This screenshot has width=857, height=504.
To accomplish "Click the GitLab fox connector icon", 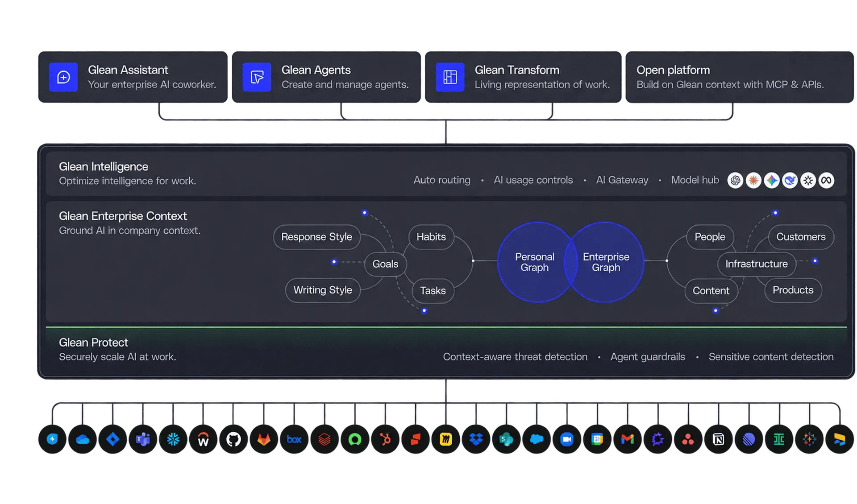I will click(x=264, y=439).
